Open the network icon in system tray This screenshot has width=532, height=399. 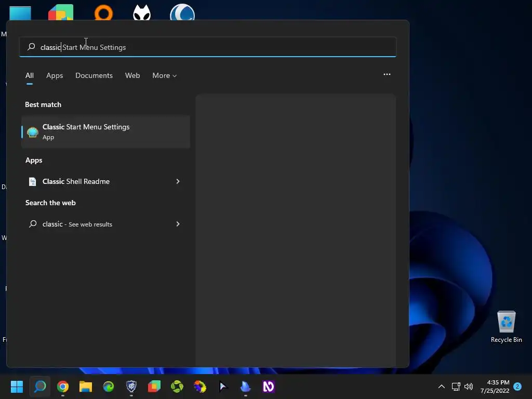click(x=456, y=387)
